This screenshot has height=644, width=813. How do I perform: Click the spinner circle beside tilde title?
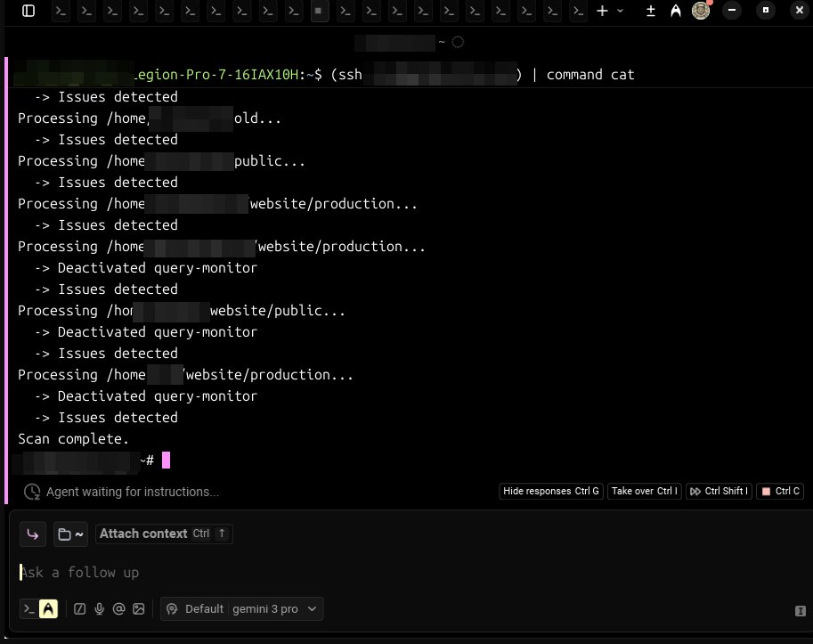coord(458,42)
